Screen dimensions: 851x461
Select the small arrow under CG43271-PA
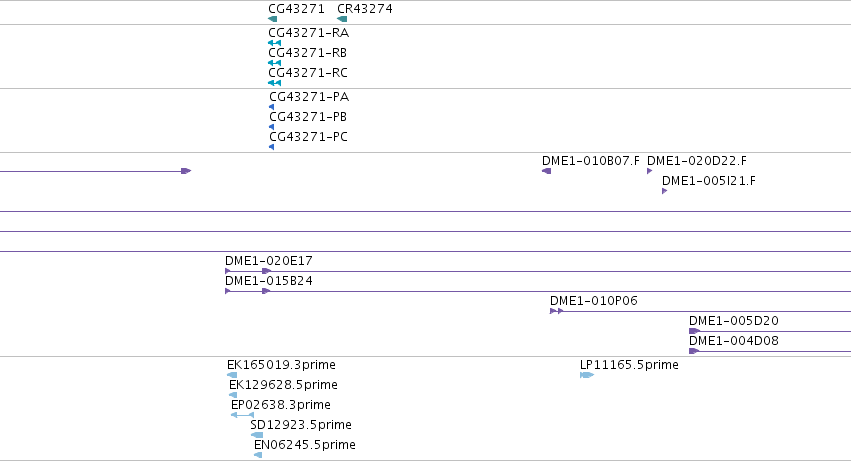271,107
